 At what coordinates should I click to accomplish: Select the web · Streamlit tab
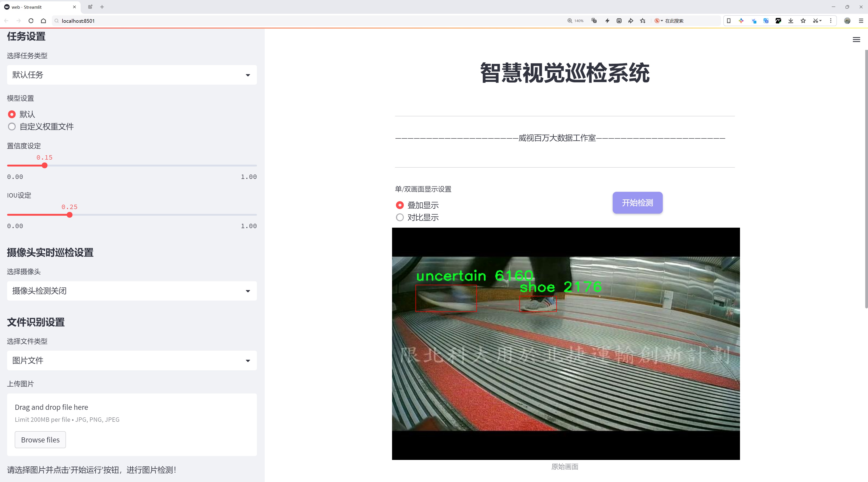tap(40, 7)
